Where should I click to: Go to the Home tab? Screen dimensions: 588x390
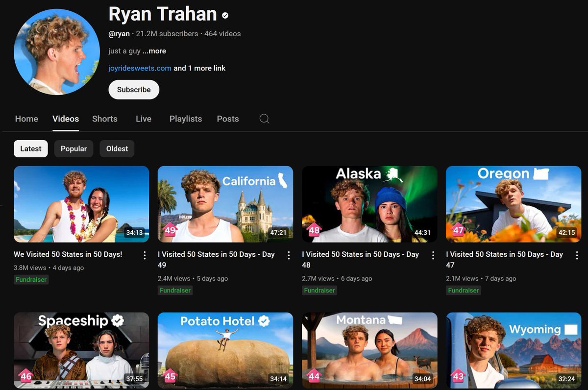[26, 119]
